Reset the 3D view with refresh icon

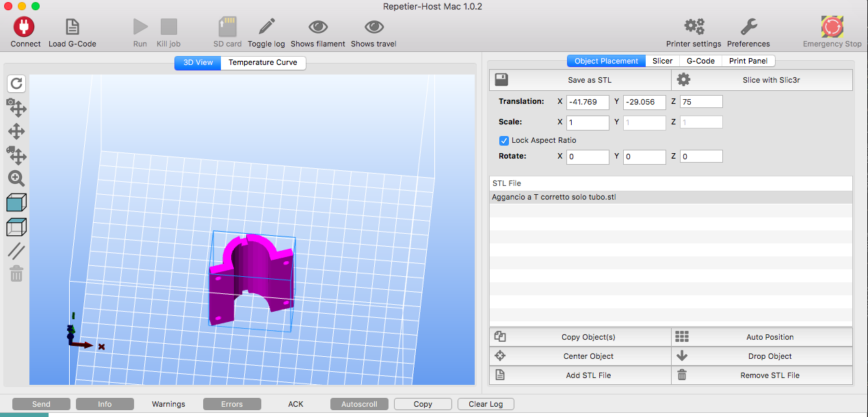(16, 83)
